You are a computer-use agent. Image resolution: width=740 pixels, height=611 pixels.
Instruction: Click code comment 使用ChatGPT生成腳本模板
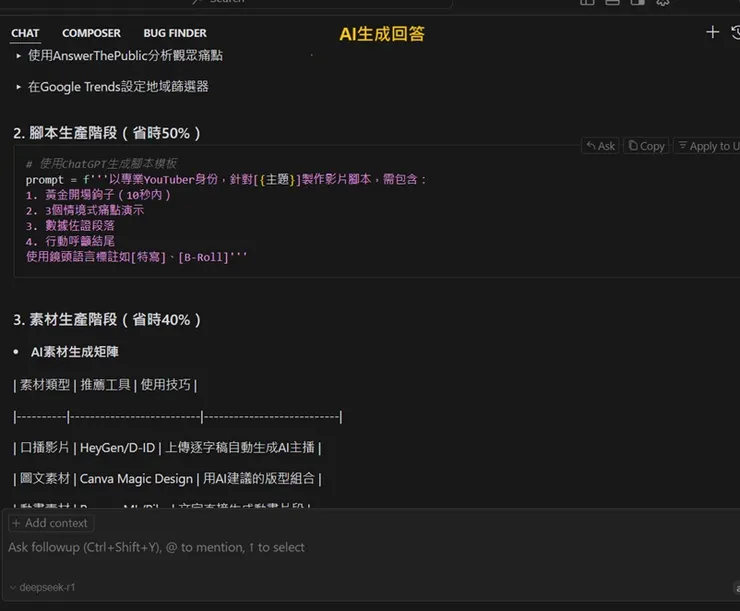click(101, 164)
